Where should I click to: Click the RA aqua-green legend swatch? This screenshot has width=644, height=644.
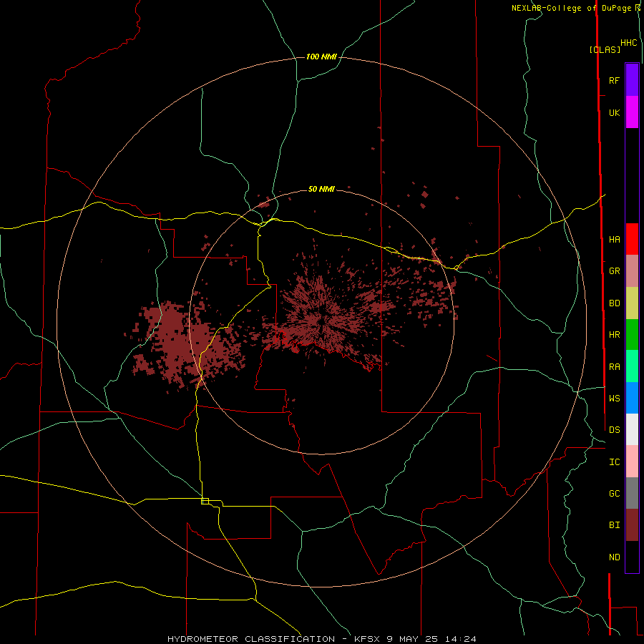632,366
